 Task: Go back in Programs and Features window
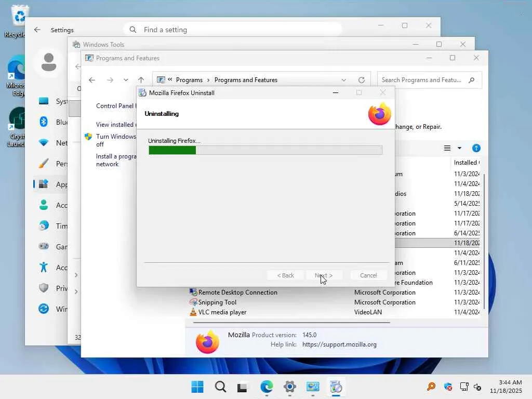[92, 80]
